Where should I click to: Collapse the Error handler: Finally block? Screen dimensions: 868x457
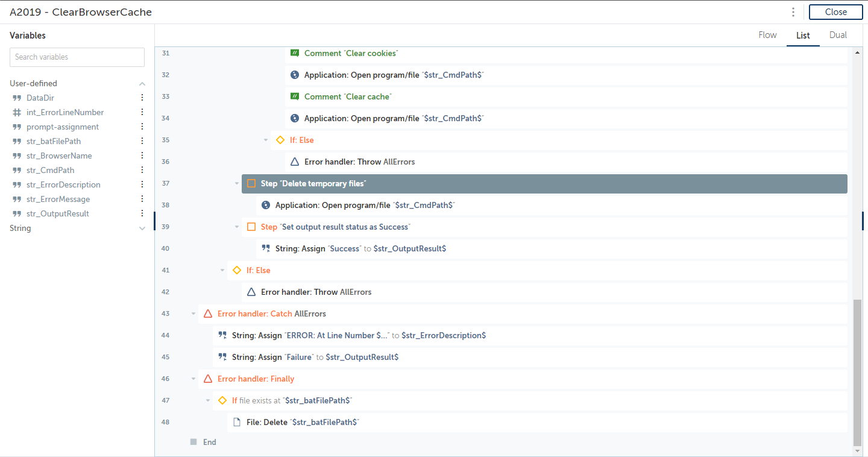(193, 379)
